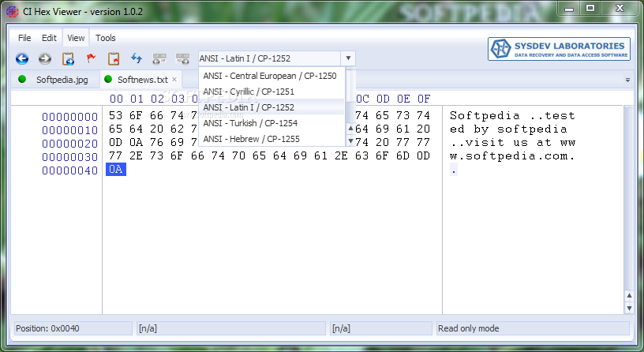
Task: Select offset row 00000030
Action: click(x=69, y=157)
